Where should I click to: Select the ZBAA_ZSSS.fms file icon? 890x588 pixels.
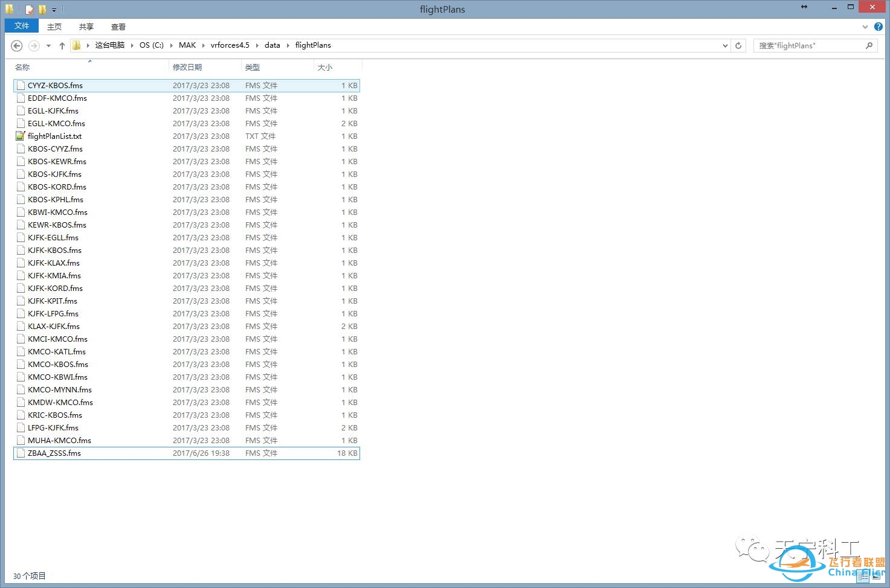[x=21, y=453]
